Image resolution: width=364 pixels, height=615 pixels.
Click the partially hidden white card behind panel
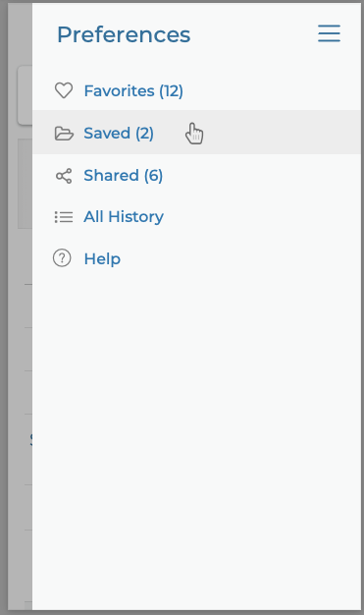25,95
